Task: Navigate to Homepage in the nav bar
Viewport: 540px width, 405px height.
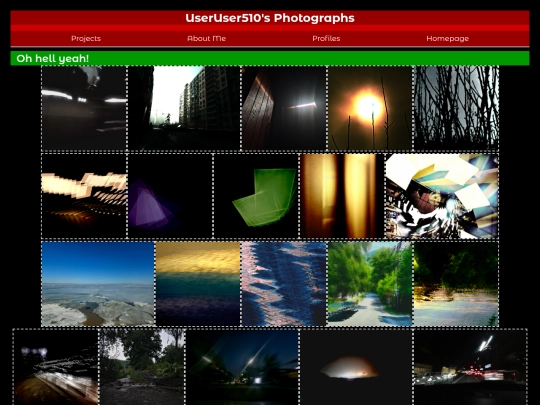Action: point(447,39)
